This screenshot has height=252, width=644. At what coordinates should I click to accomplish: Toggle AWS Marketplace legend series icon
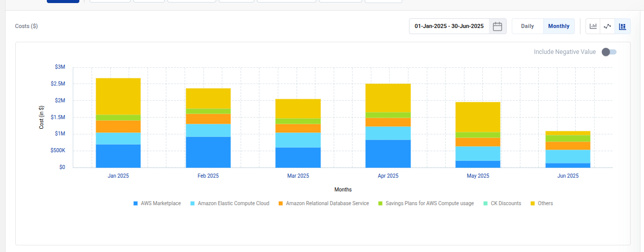(136, 204)
